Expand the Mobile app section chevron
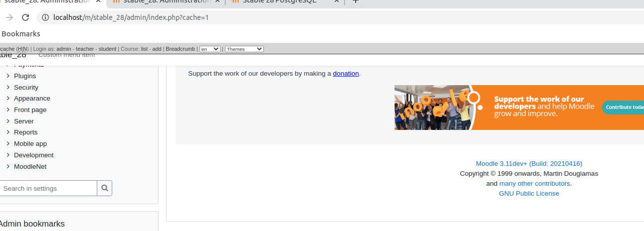The image size is (644, 231). (8, 144)
